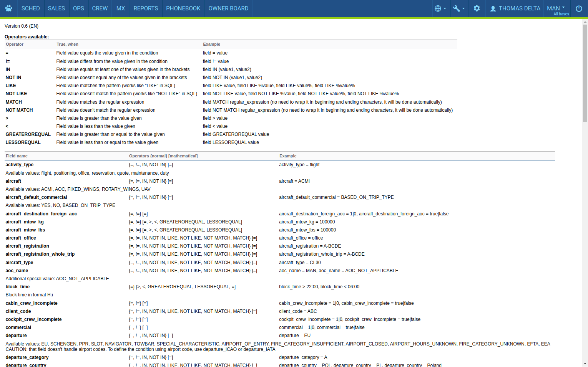Open the SALES menu

pos(56,8)
